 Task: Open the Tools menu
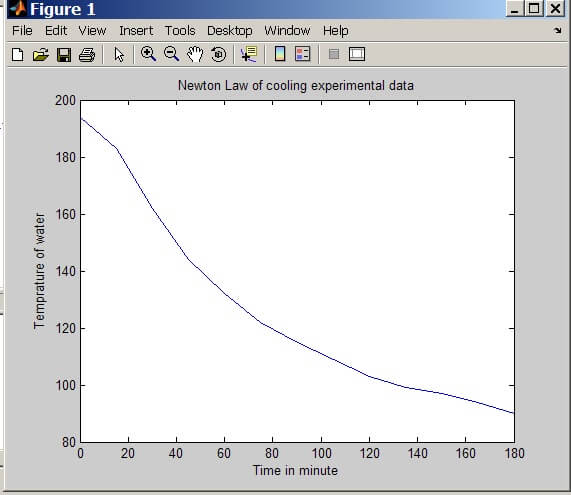pyautogui.click(x=180, y=31)
